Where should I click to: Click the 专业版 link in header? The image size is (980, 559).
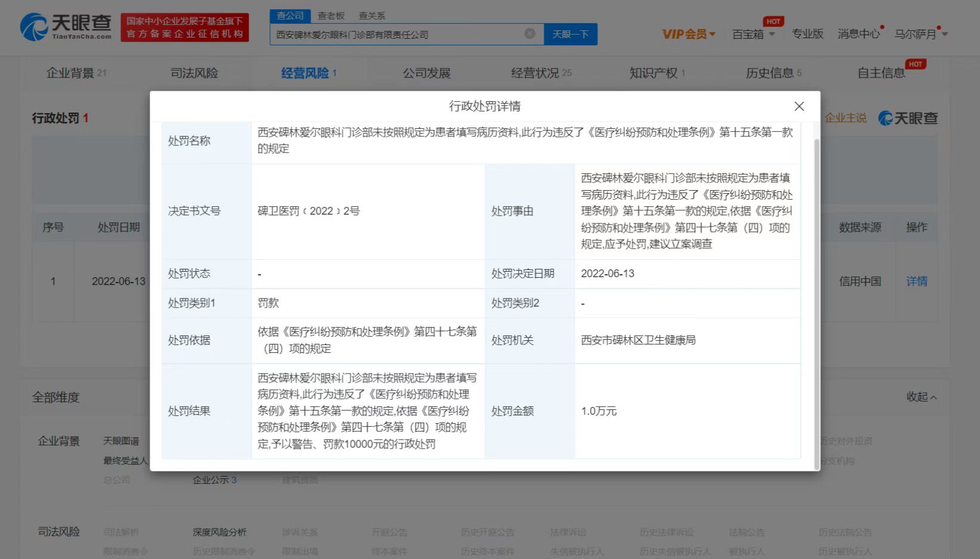pyautogui.click(x=807, y=34)
